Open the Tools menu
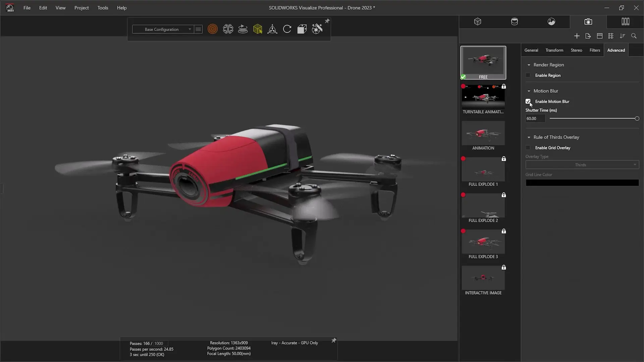 pos(103,8)
